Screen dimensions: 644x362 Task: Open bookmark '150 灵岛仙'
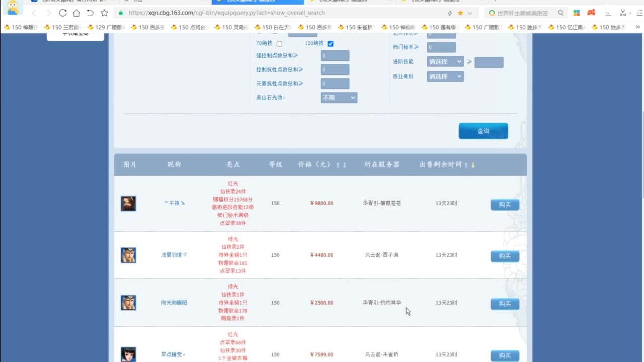point(231,27)
